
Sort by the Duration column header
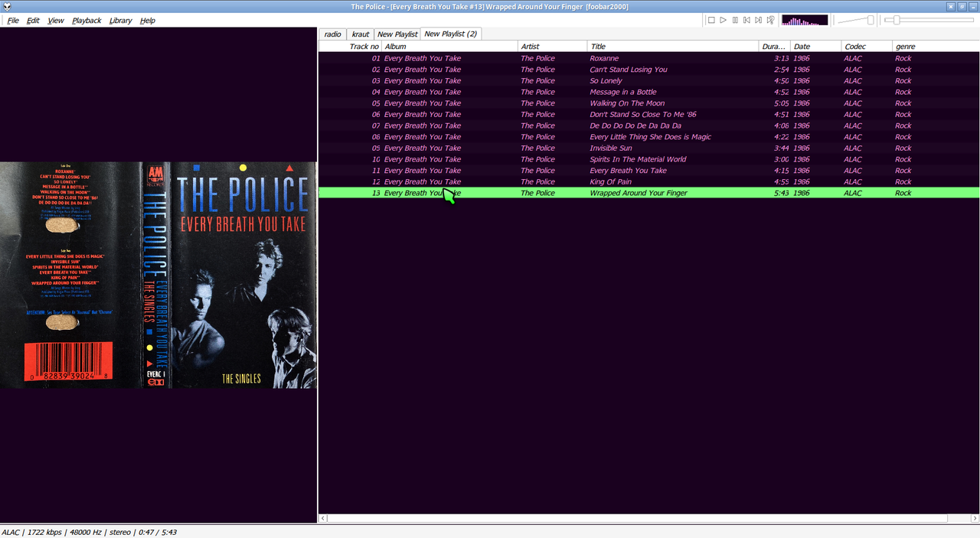[x=774, y=47]
